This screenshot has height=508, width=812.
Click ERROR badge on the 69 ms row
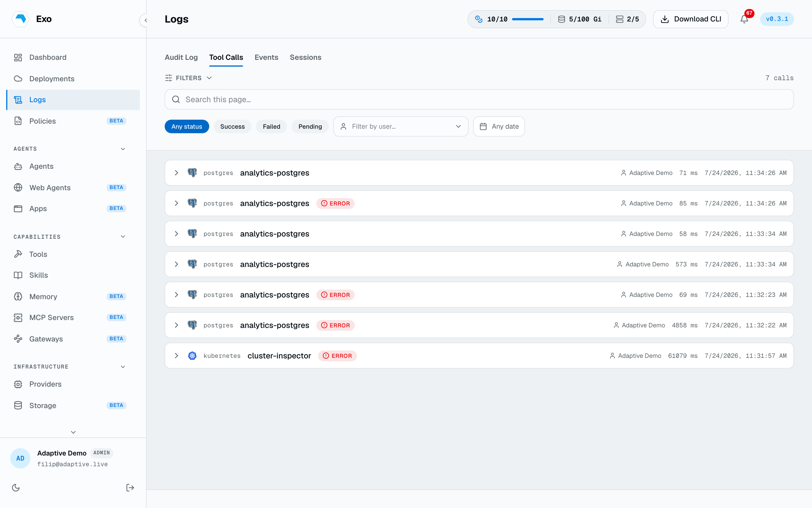tap(335, 295)
